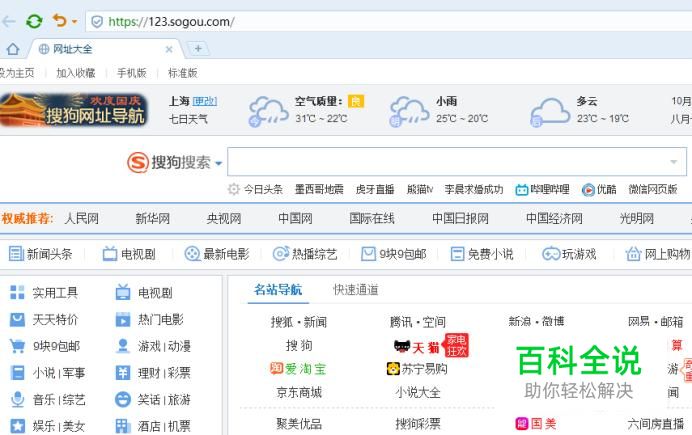The image size is (692, 435).
Task: Open the 国美 link
Action: coord(536,424)
